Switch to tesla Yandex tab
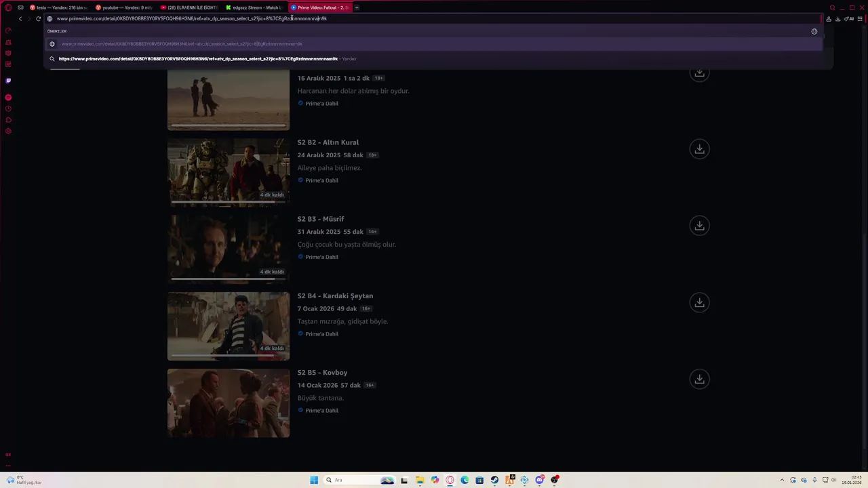This screenshot has height=488, width=868. click(58, 7)
